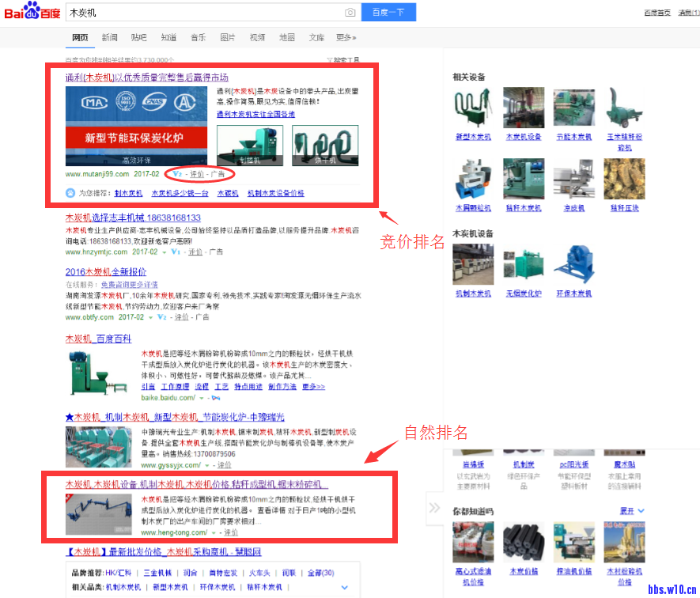This screenshot has height=598, width=700.
Task: Click the 为你推荐 avatar icon
Action: 71,192
